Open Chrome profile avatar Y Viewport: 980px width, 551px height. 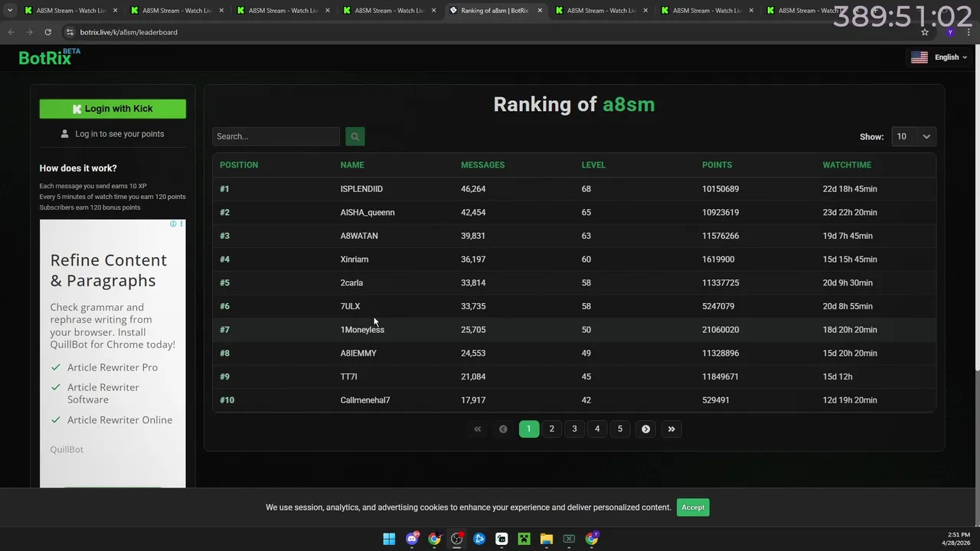(950, 32)
